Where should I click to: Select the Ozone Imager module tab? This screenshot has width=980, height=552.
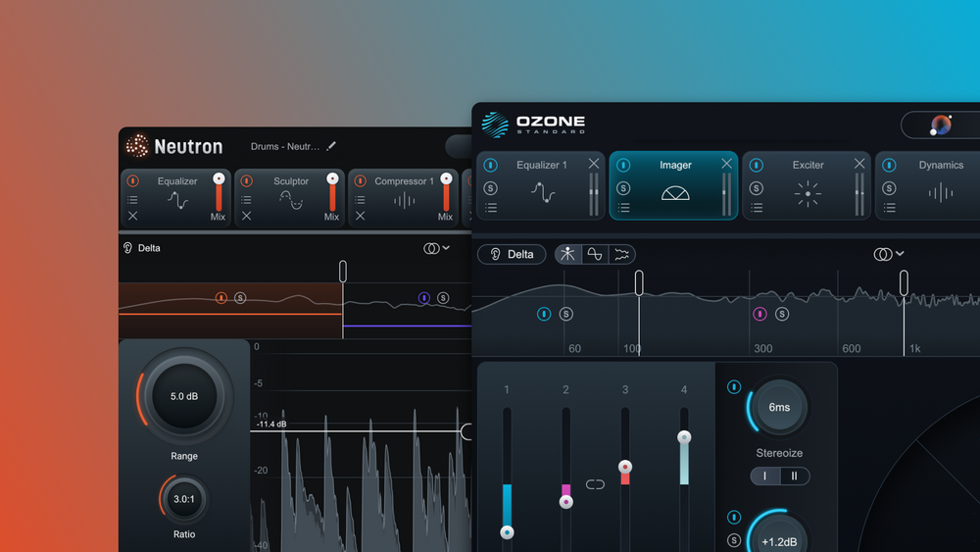[674, 185]
